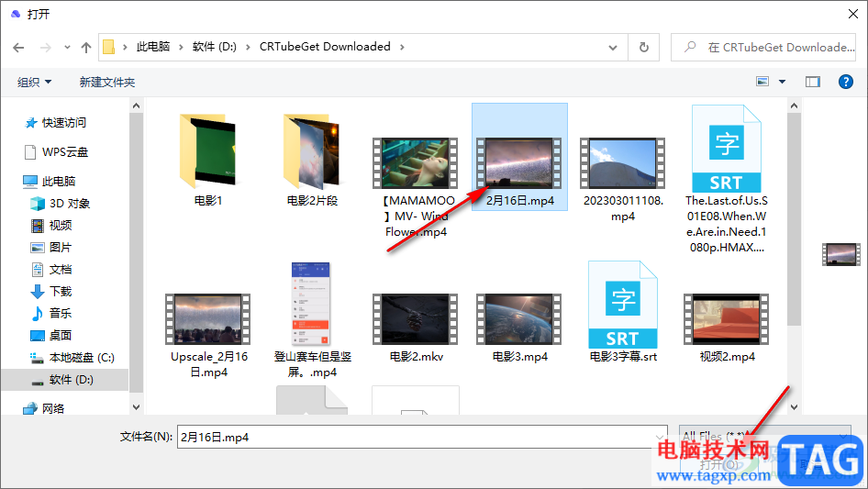
Task: Select the 电影1 folder
Action: (208, 160)
